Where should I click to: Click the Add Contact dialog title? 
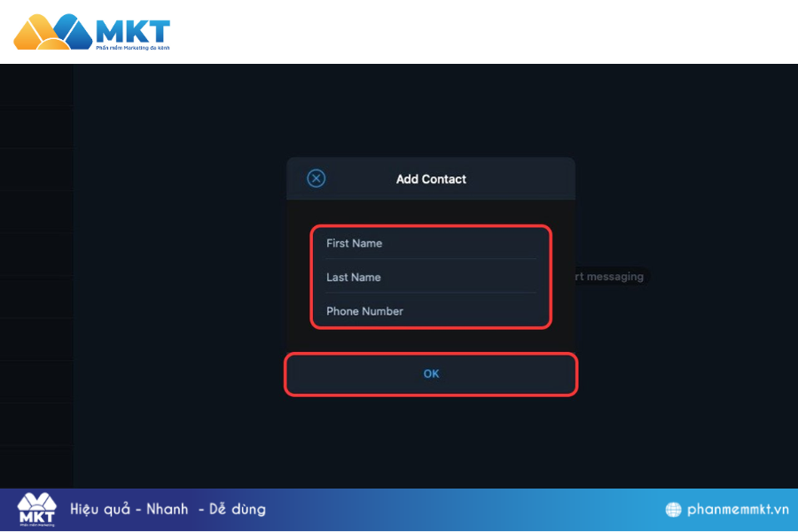point(431,179)
